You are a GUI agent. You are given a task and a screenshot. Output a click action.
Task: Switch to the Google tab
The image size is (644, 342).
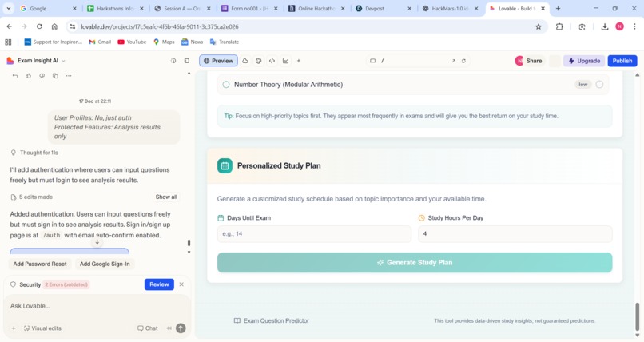click(x=48, y=8)
